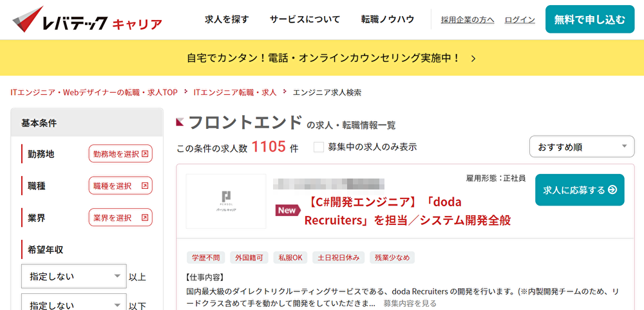Open the 転職ノウハウ menu
The width and height of the screenshot is (644, 310).
tap(388, 19)
